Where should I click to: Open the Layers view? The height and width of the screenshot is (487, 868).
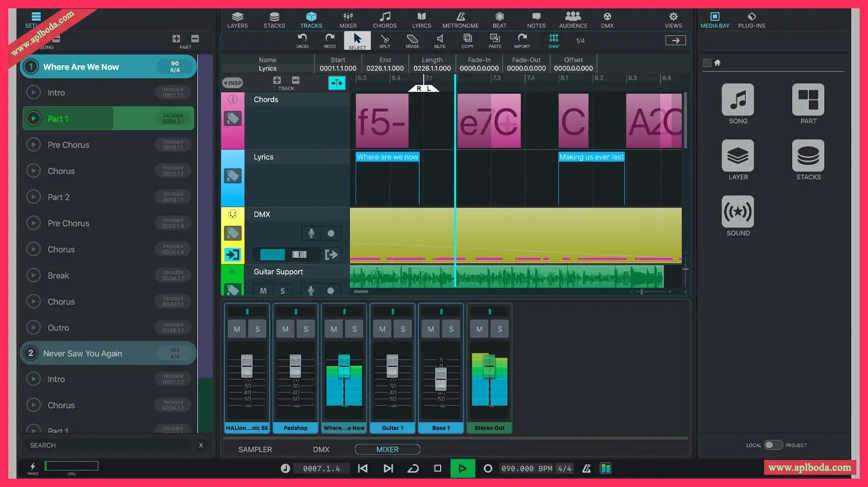tap(238, 20)
